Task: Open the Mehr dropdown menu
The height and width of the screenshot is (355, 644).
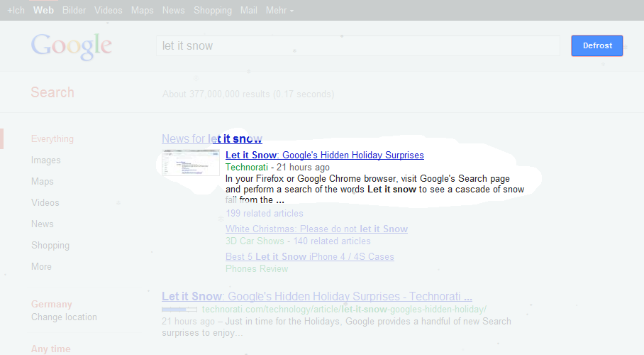Action: click(x=279, y=11)
